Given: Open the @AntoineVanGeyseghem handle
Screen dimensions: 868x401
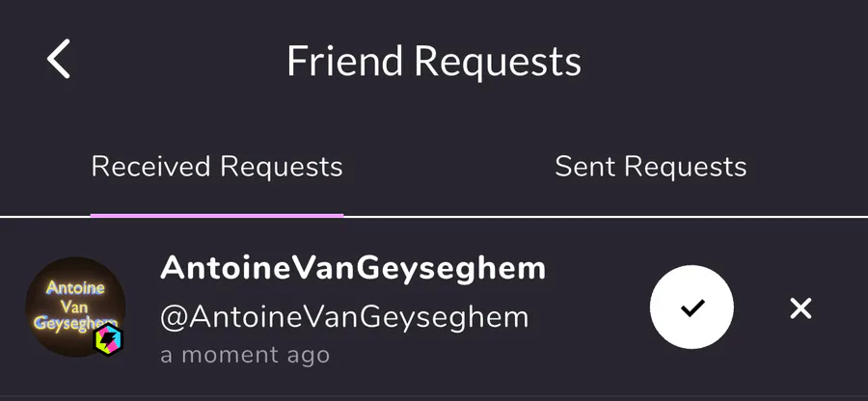Looking at the screenshot, I should [x=344, y=316].
